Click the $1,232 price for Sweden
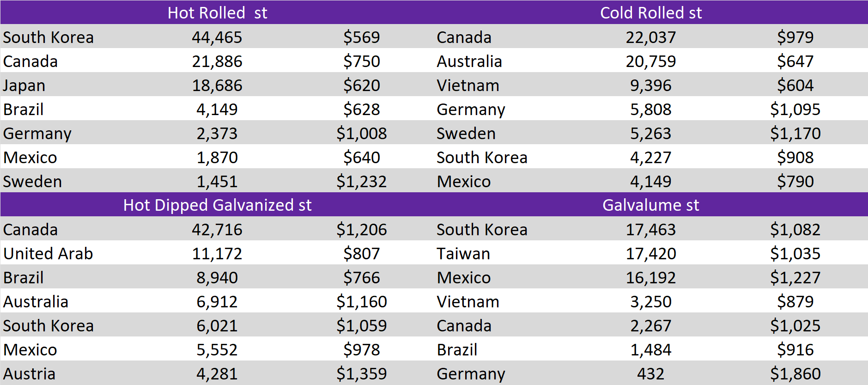 [x=361, y=181]
